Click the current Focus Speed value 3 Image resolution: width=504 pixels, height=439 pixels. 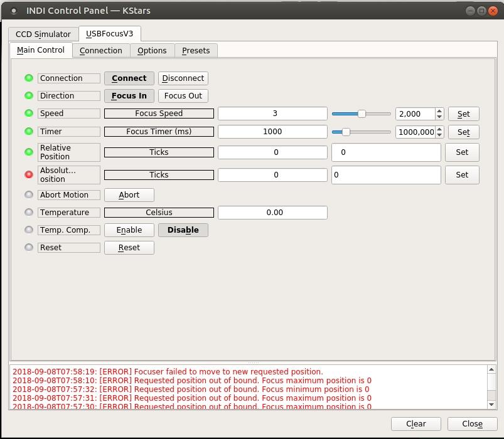[x=272, y=114]
